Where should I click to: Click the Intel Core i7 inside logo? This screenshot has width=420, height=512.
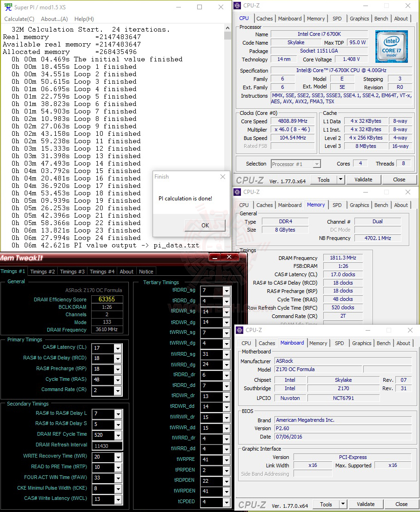[x=391, y=46]
